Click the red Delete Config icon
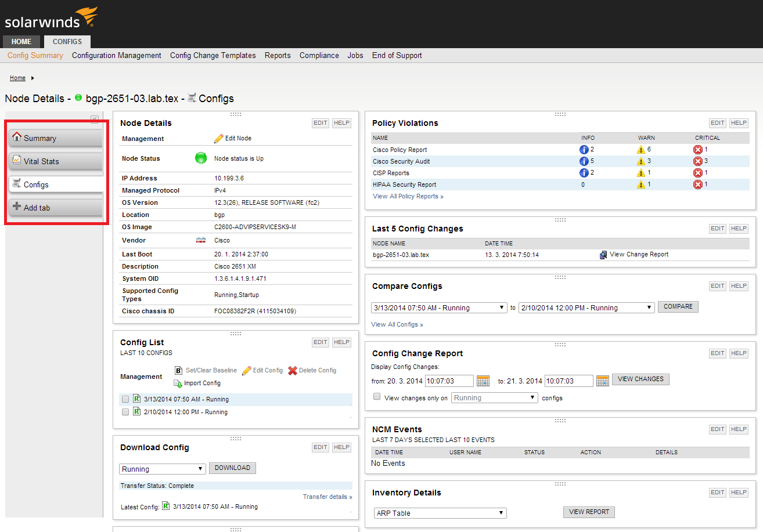Screen dimensions: 763x532 pyautogui.click(x=293, y=370)
